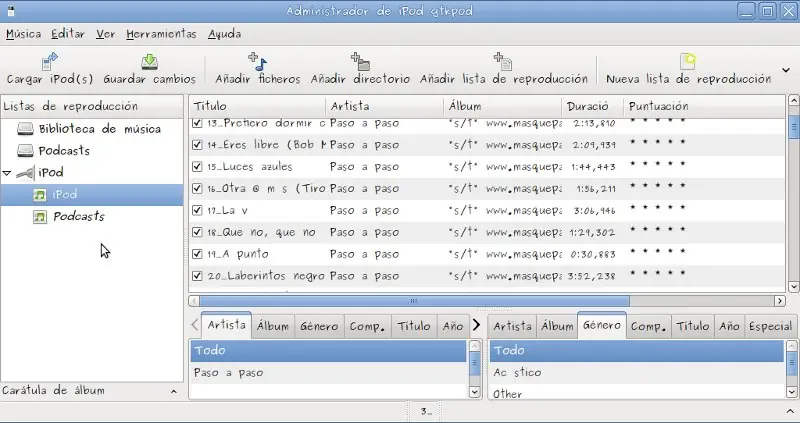This screenshot has width=800, height=423.
Task: Uncheck track 17_La v
Action: (197, 210)
